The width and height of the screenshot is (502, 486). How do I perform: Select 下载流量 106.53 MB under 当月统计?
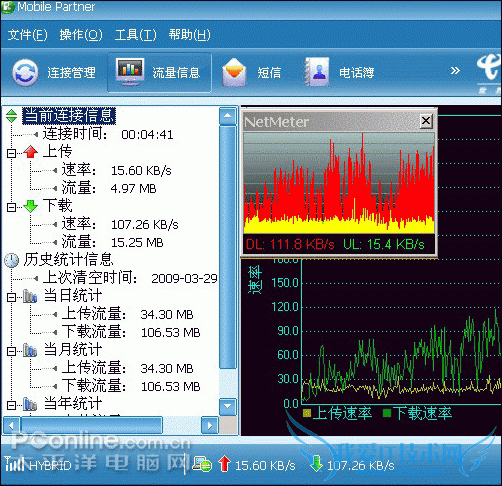pos(131,386)
